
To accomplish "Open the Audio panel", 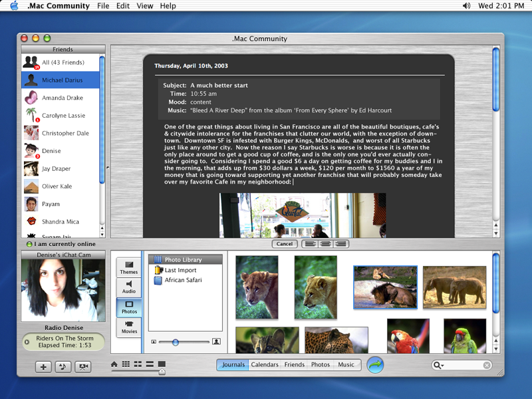I will coord(128,287).
